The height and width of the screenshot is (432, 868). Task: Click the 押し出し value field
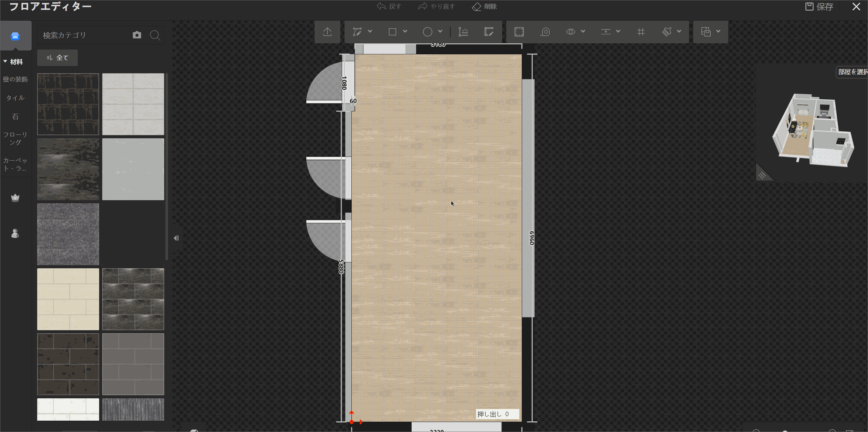click(497, 414)
